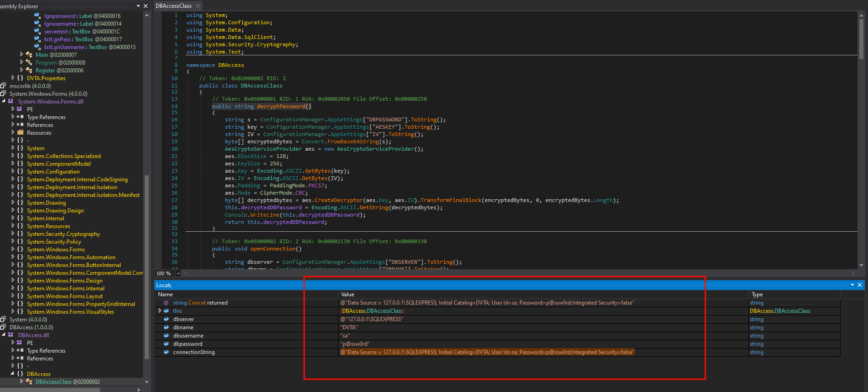Image resolution: width=868 pixels, height=392 pixels.
Task: Click the PE icon under System.Windows.Forms.dll
Action: tap(20, 109)
